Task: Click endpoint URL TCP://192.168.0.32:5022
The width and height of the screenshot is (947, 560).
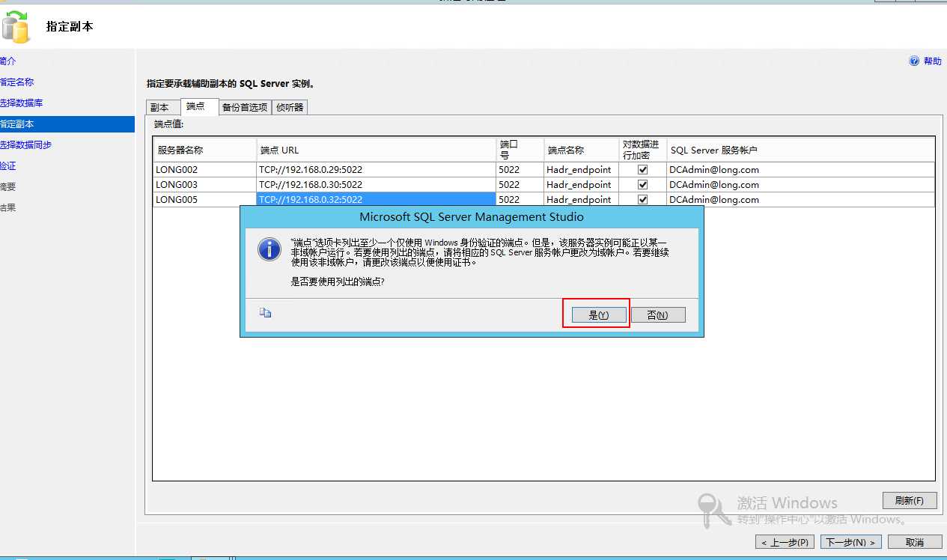Action: [377, 200]
